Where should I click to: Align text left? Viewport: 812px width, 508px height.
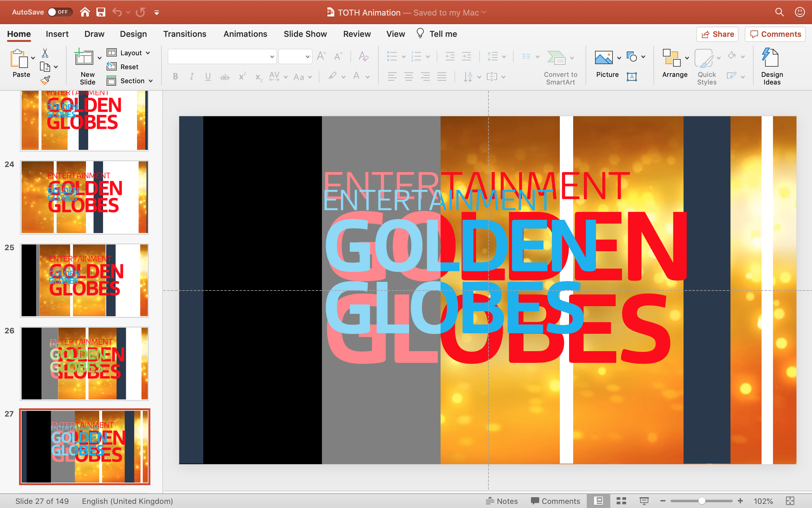[x=392, y=77]
